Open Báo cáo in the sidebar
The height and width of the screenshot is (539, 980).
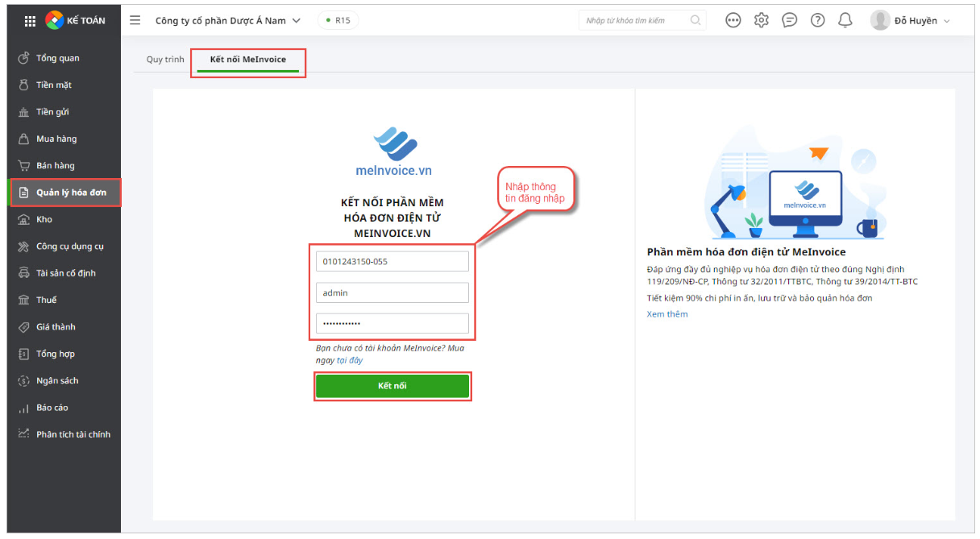pos(64,408)
